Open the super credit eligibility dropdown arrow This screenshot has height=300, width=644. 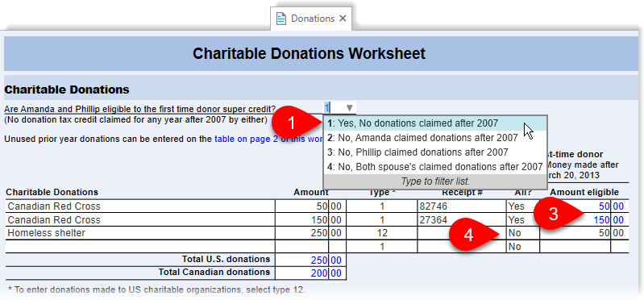point(349,108)
